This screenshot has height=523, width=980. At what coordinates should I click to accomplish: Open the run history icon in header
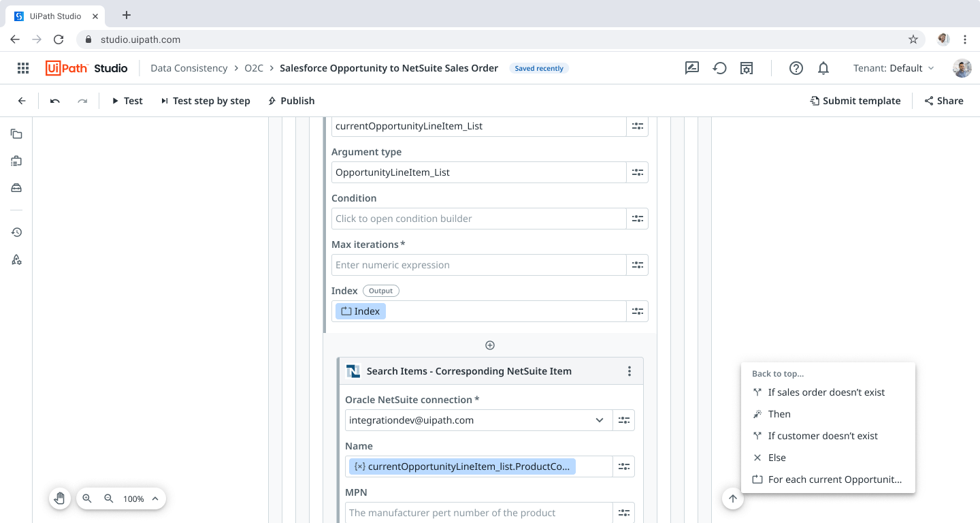[719, 68]
